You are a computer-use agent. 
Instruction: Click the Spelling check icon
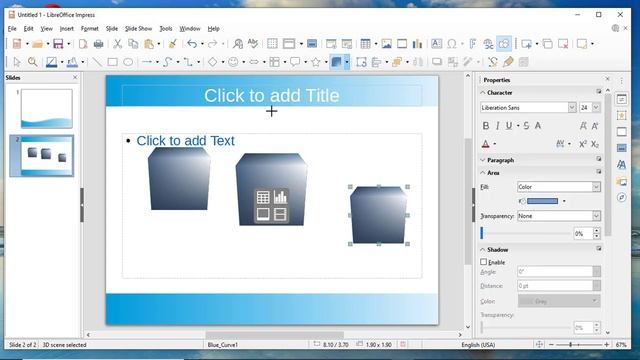(253, 44)
